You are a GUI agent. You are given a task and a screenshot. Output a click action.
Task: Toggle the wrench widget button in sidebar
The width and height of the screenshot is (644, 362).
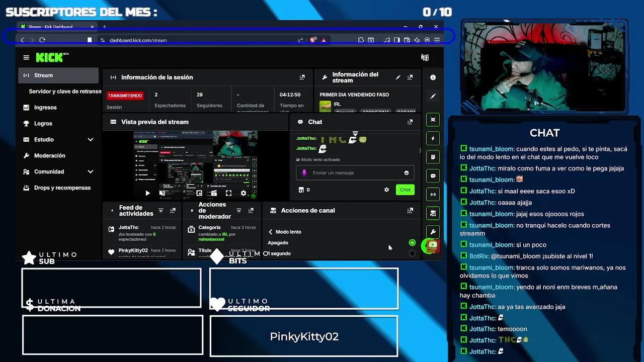point(433,232)
